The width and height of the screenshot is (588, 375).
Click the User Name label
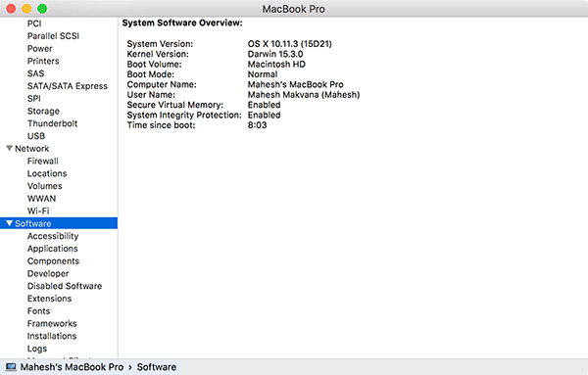(151, 95)
